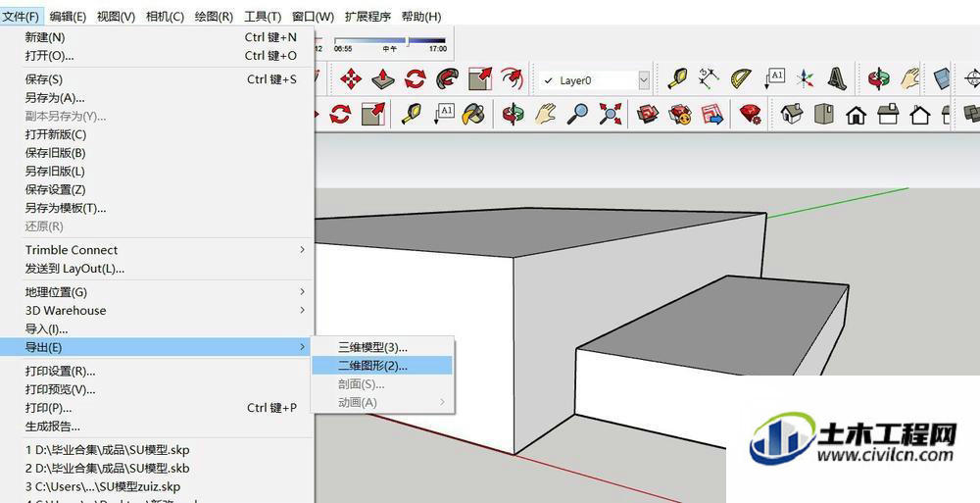Open the Extension Warehouse icon
This screenshot has height=503, width=980.
[x=680, y=114]
